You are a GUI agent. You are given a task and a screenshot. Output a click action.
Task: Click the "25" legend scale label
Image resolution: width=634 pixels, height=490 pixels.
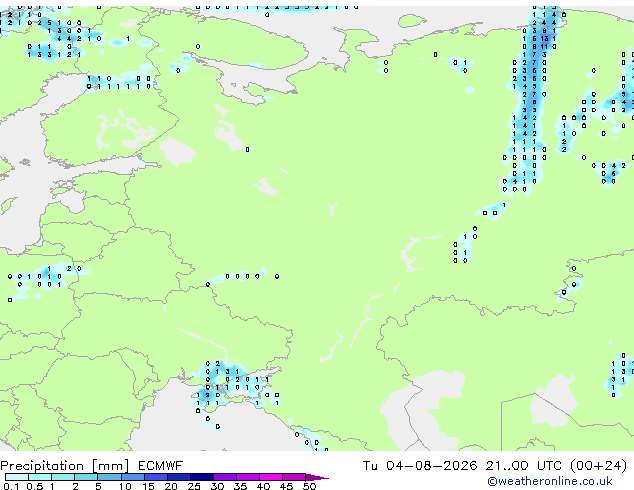click(x=194, y=486)
